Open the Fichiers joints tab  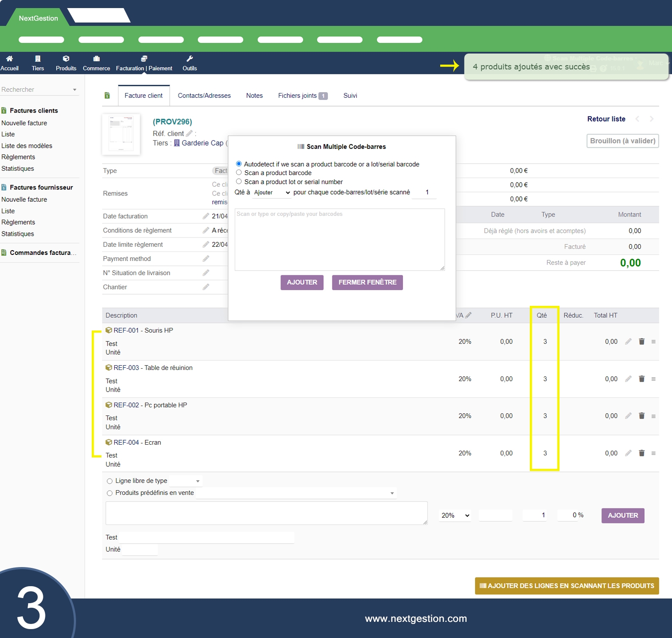tap(302, 96)
